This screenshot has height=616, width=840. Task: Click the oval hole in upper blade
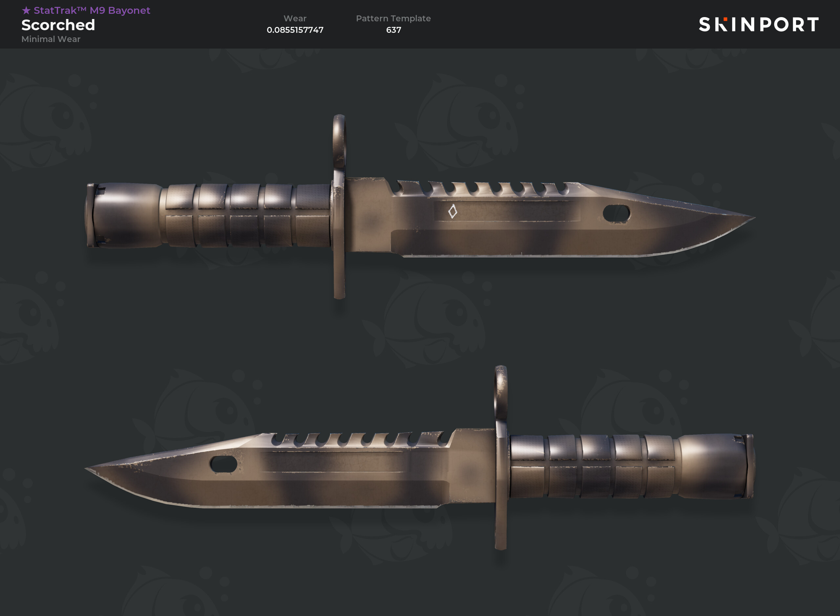tap(616, 213)
